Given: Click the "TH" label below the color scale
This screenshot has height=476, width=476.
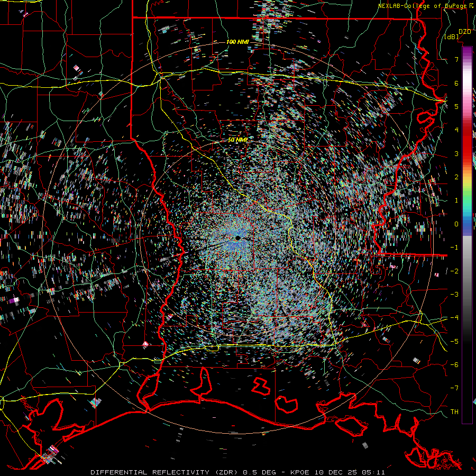Looking at the screenshot, I should [x=454, y=412].
